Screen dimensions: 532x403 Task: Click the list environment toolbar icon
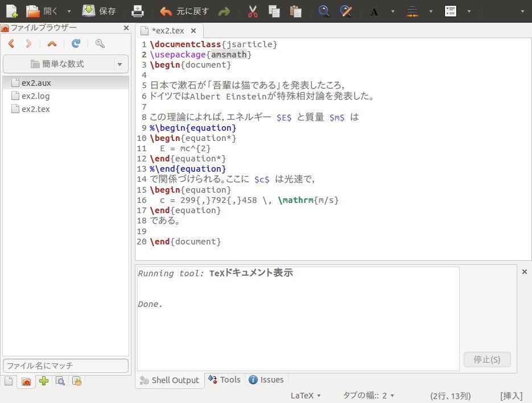[450, 11]
